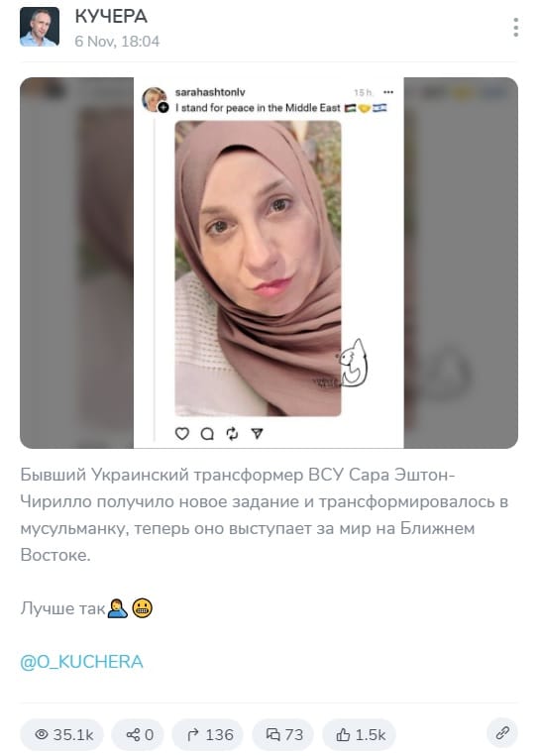Image resolution: width=540 pixels, height=756 pixels.
Task: Click the repost arrows icon in image
Action: [x=233, y=434]
